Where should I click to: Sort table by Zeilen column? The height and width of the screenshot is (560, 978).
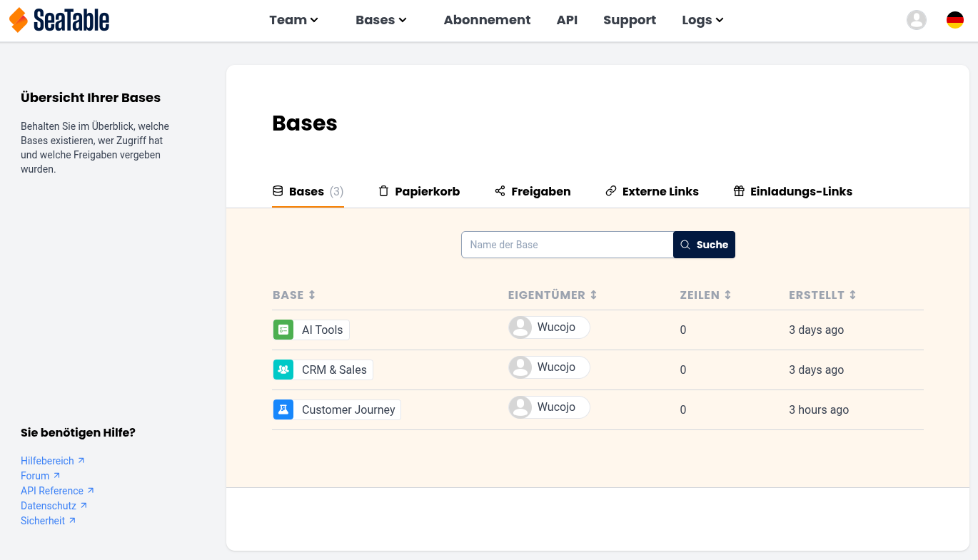click(727, 295)
